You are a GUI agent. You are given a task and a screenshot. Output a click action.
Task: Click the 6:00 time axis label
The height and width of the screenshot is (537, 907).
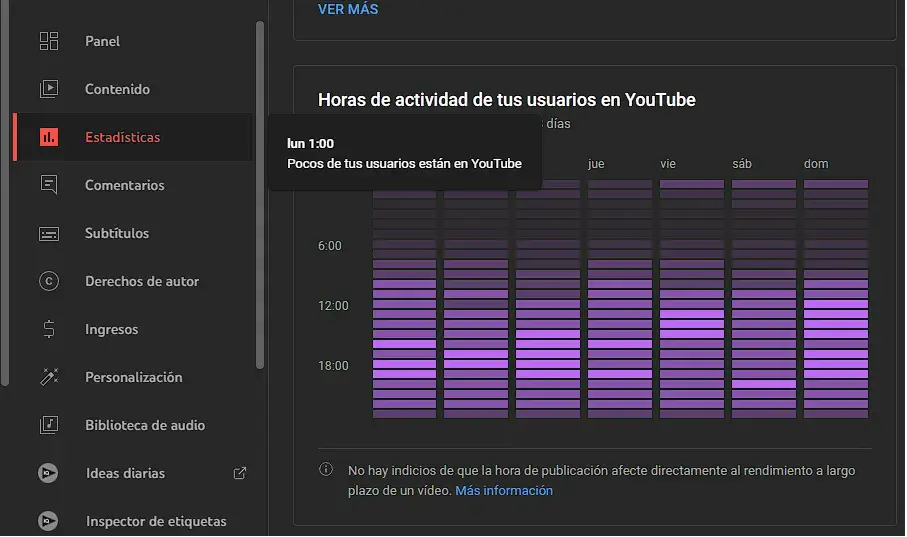tap(330, 246)
